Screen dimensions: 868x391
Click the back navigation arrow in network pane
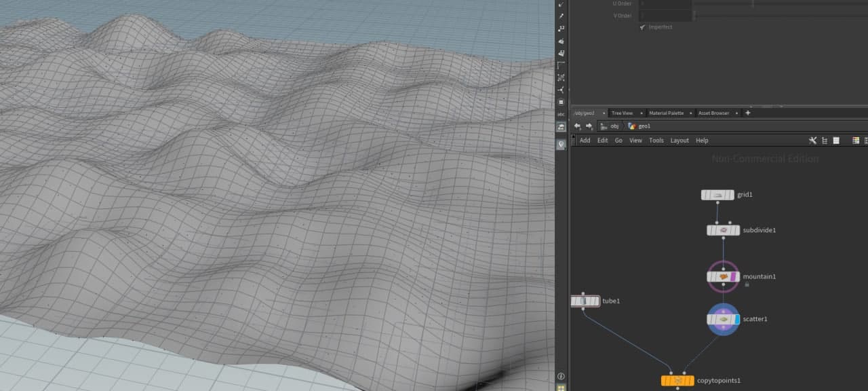577,126
